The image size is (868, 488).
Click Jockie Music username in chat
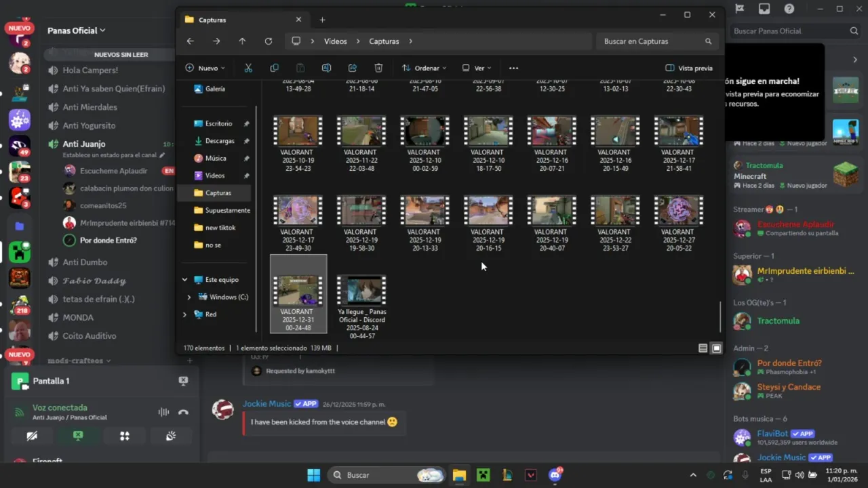(267, 403)
